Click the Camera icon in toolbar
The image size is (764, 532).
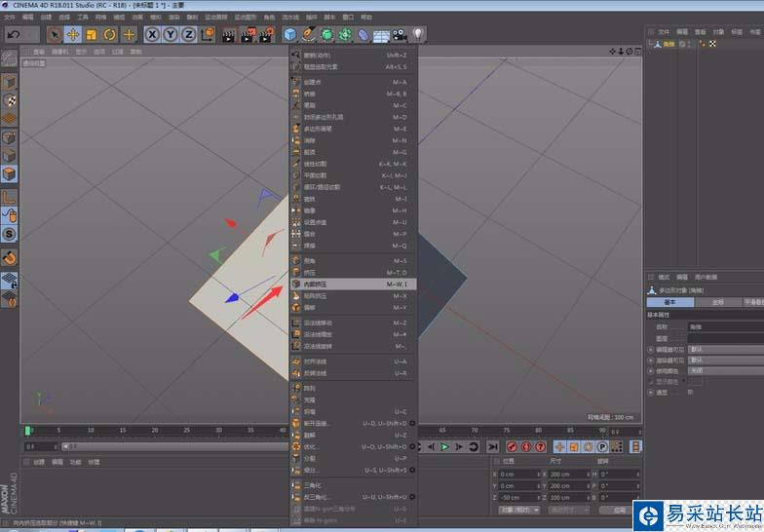(400, 35)
